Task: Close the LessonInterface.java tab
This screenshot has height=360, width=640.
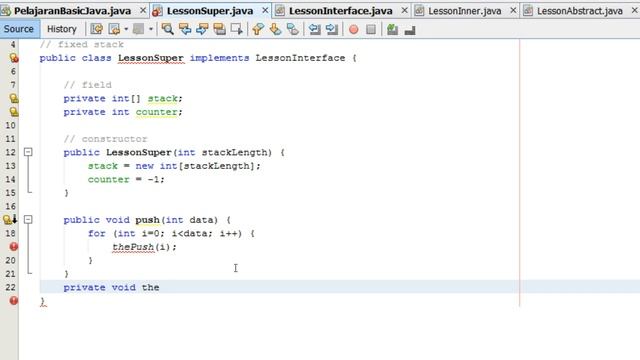Action: pos(404,10)
